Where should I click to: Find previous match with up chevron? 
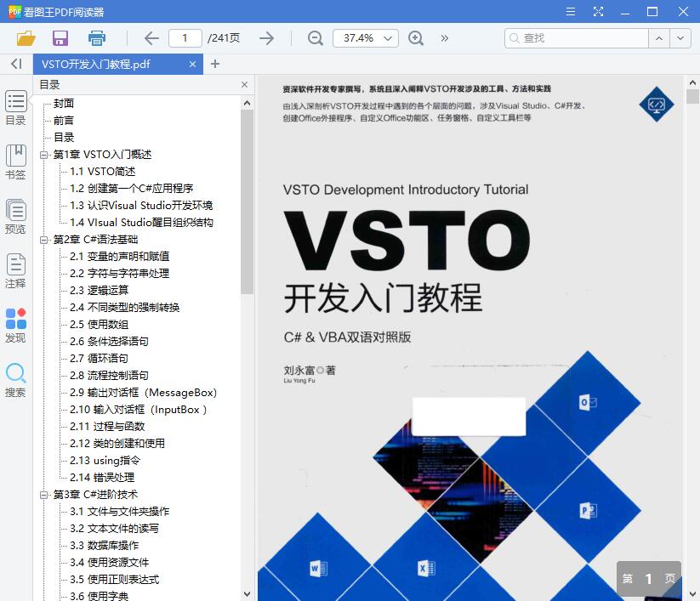click(x=659, y=38)
